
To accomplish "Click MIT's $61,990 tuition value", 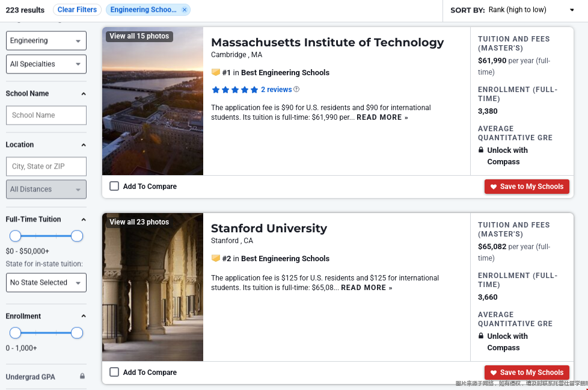I will (x=492, y=60).
